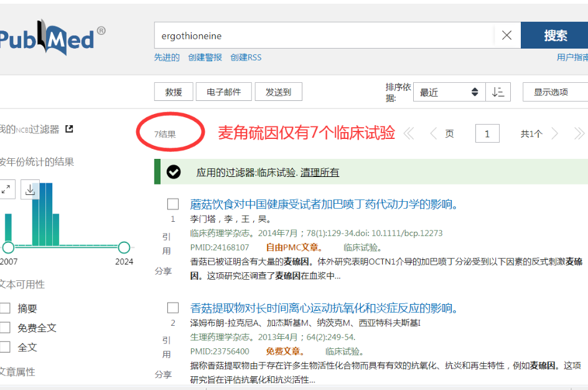Go to the first page of results
This screenshot has width=588, height=390.
coord(409,133)
